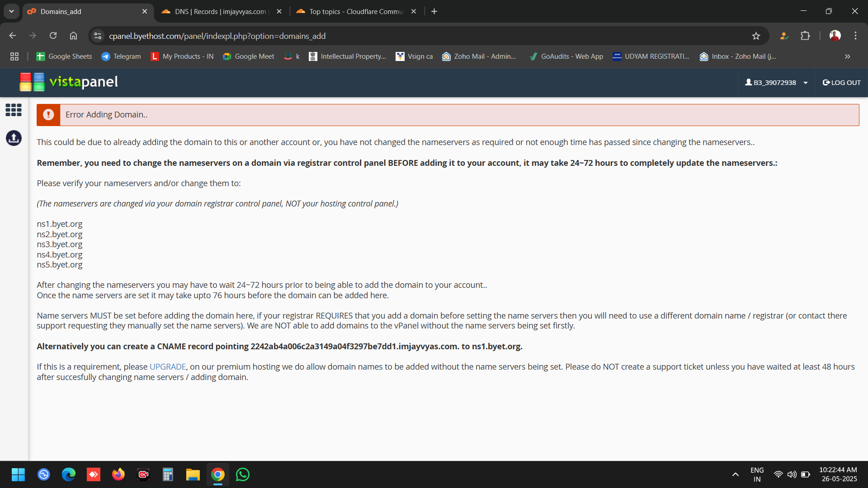
Task: Follow the UPGRADE link
Action: coord(168,366)
